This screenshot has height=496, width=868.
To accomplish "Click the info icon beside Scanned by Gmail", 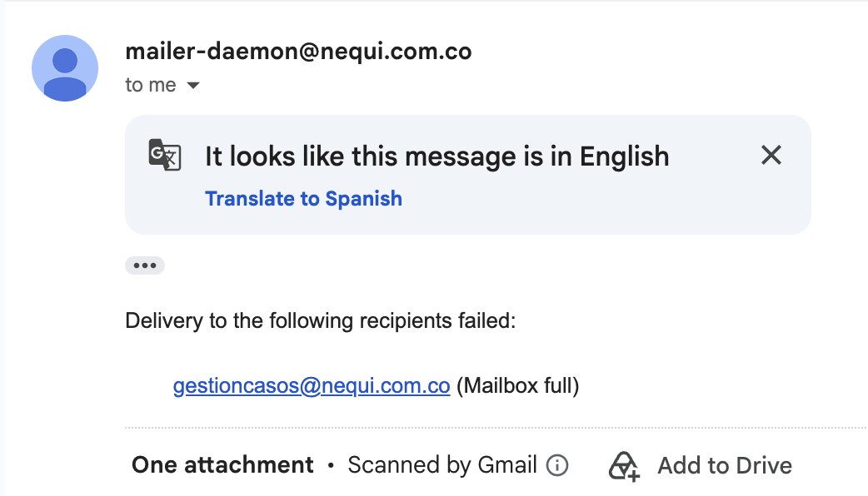I will click(557, 465).
